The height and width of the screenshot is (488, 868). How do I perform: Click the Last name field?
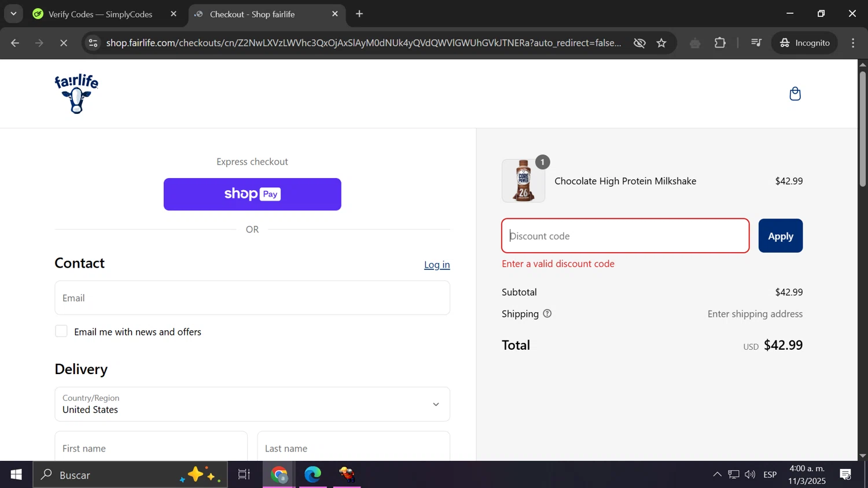pyautogui.click(x=354, y=446)
